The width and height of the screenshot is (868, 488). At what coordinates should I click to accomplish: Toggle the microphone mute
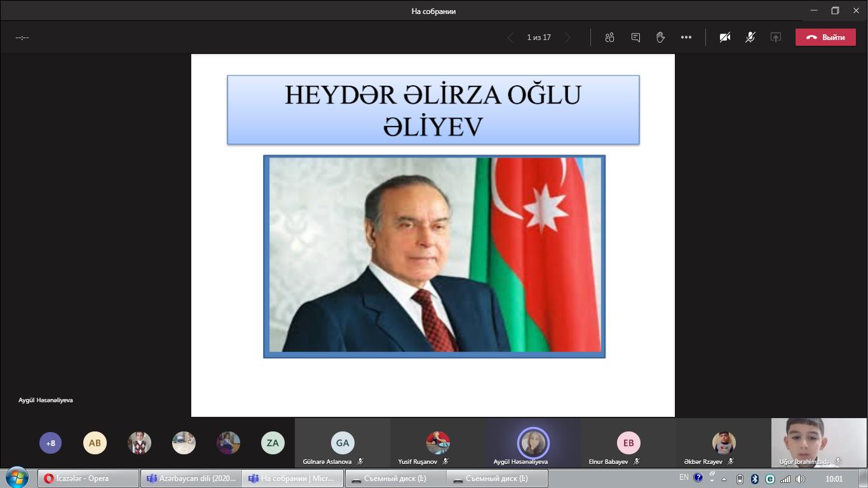coord(750,37)
